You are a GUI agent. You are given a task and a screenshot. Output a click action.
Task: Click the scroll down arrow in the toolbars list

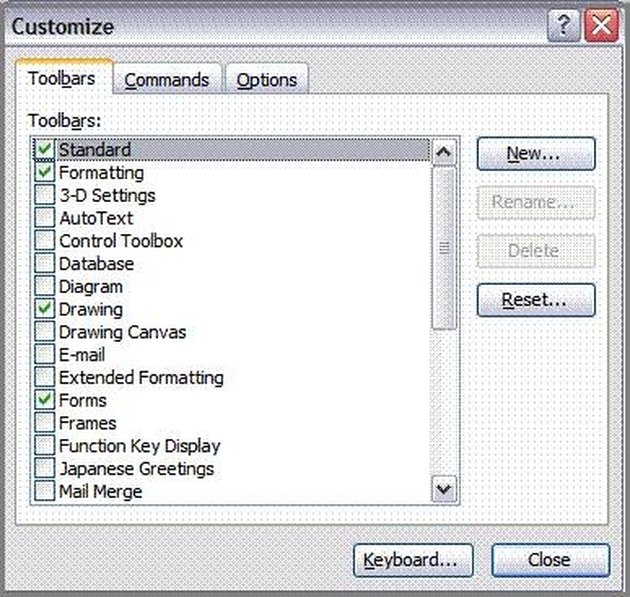(444, 489)
